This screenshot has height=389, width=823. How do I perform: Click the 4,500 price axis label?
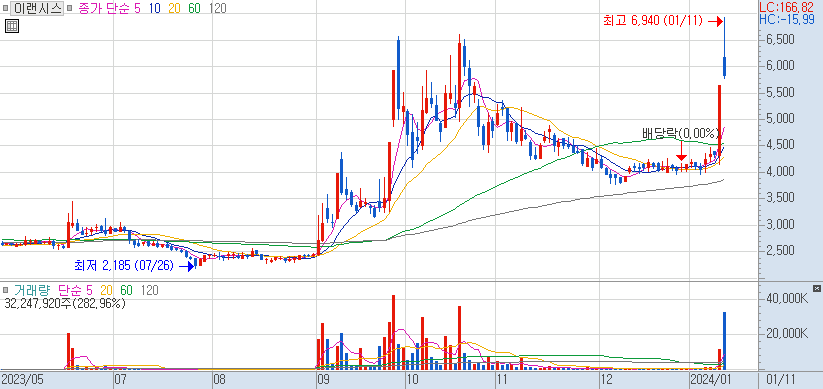tap(779, 145)
